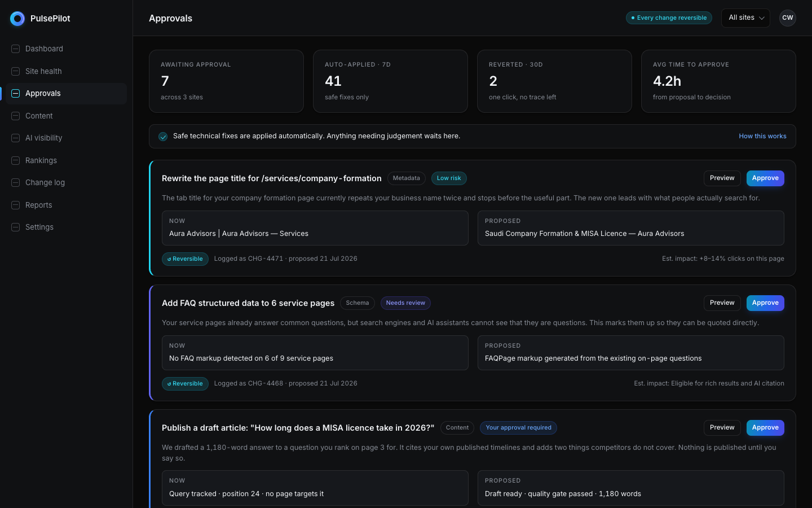This screenshot has width=812, height=508.
Task: Click the current title 'Aura Advisors | Aura Advisors — Services'
Action: click(x=239, y=234)
